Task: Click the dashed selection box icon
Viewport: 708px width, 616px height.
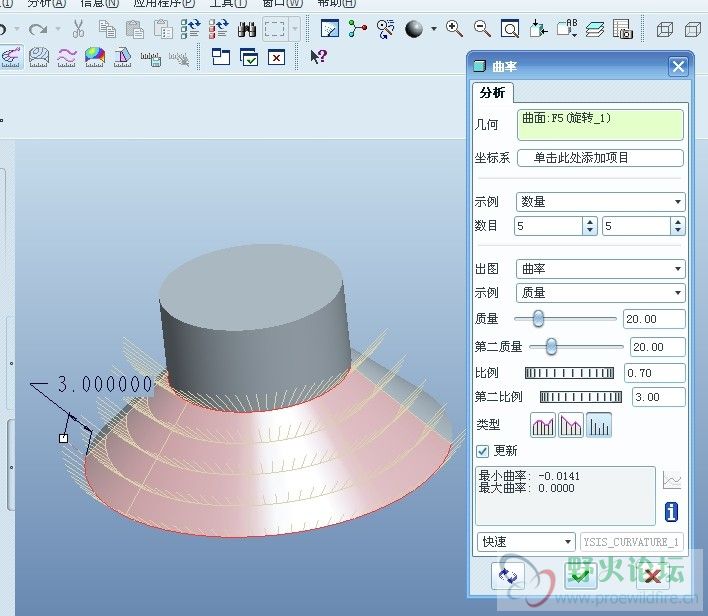Action: click(275, 29)
